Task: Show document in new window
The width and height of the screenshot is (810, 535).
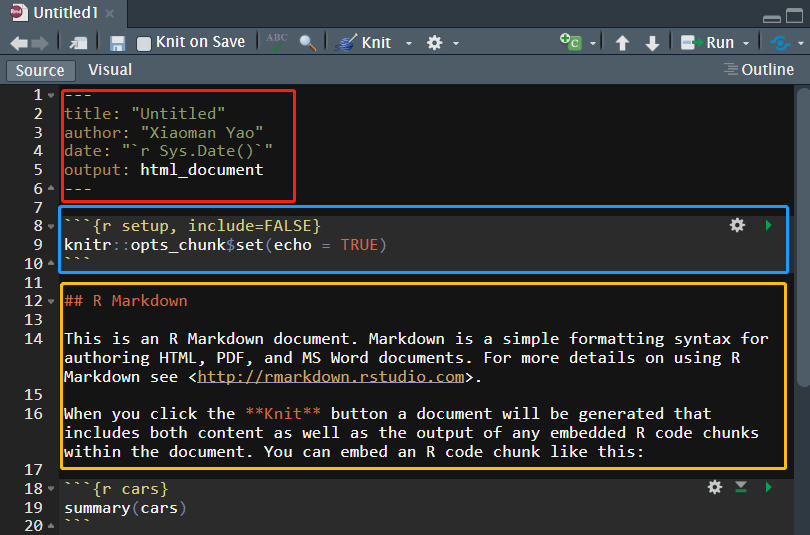Action: [79, 43]
